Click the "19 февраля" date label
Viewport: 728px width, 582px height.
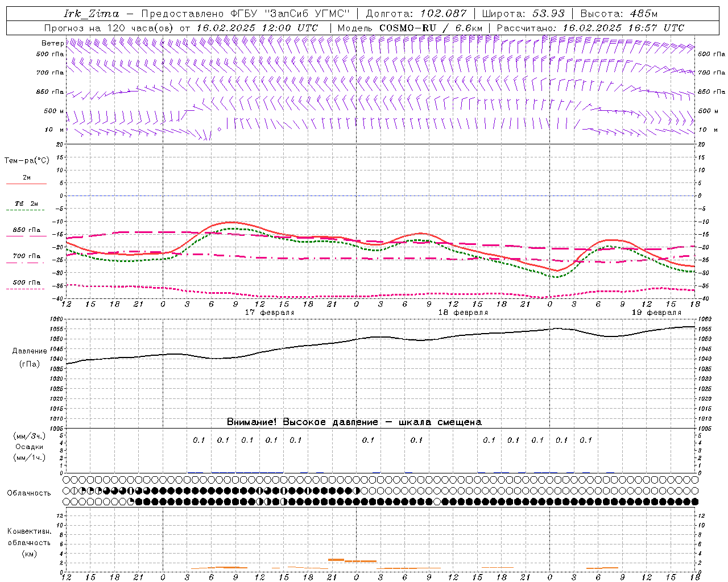point(656,313)
